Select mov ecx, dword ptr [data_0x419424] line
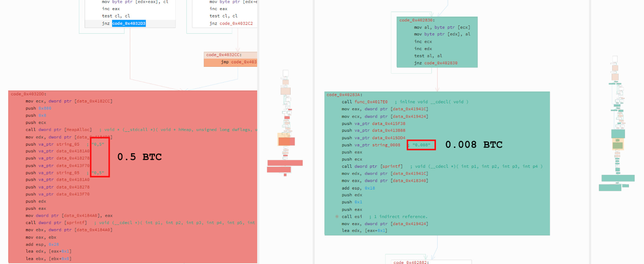 385,116
